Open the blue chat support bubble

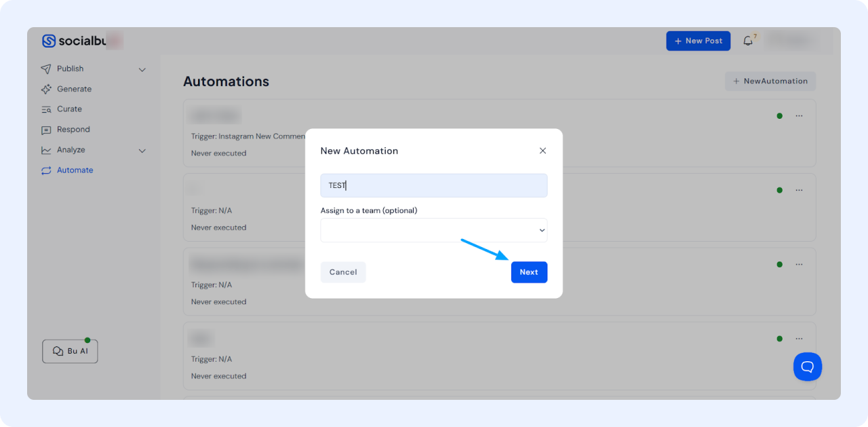[808, 367]
